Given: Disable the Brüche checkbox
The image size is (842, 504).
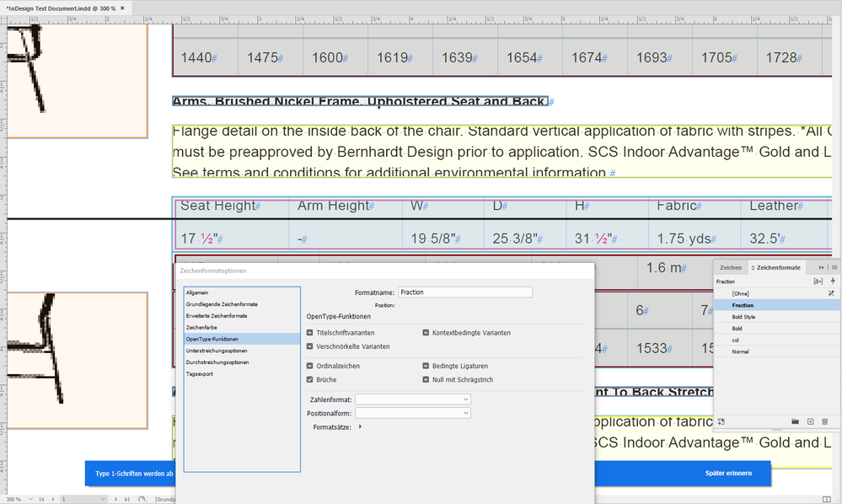Looking at the screenshot, I should click(311, 379).
